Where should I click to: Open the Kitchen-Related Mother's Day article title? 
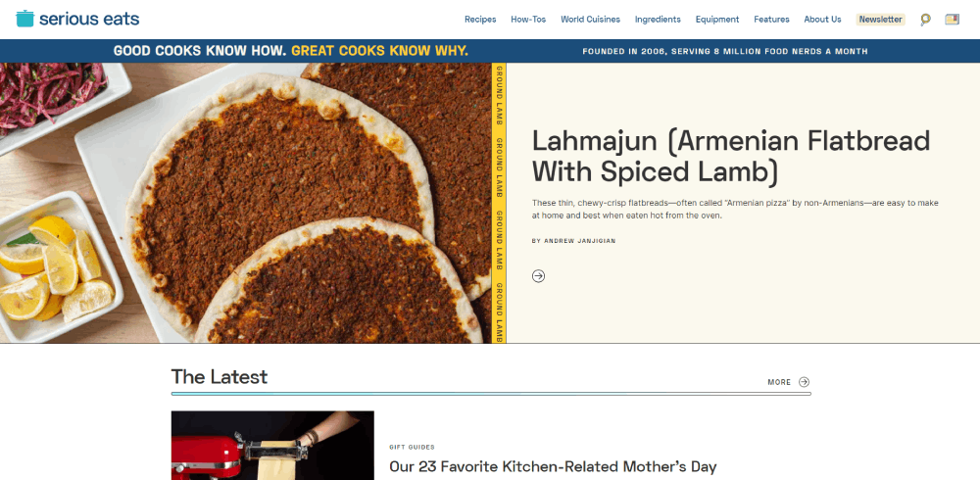pos(553,467)
